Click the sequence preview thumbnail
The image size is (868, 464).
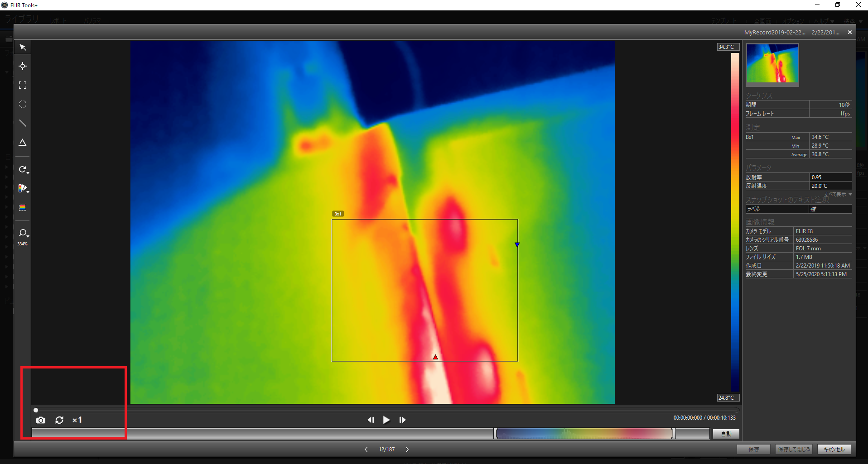pos(772,65)
